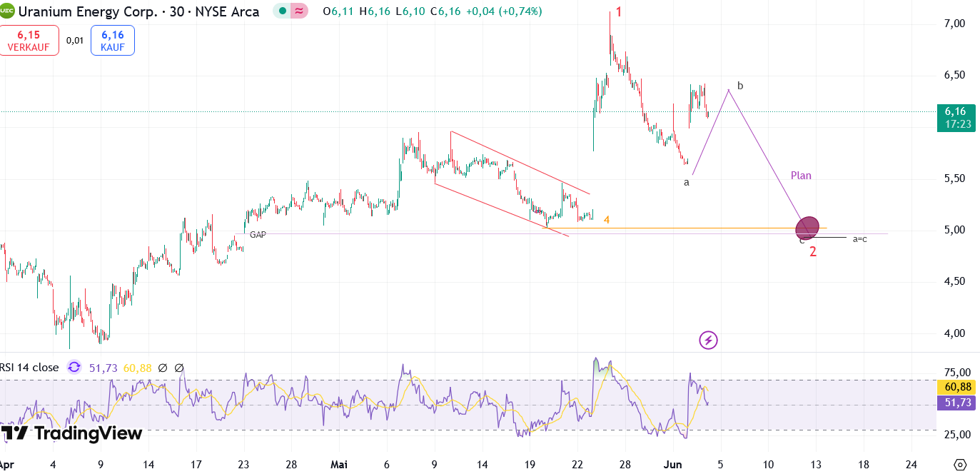Open chart settings gear icon
Image resolution: width=980 pixels, height=474 pixels.
pyautogui.click(x=960, y=465)
